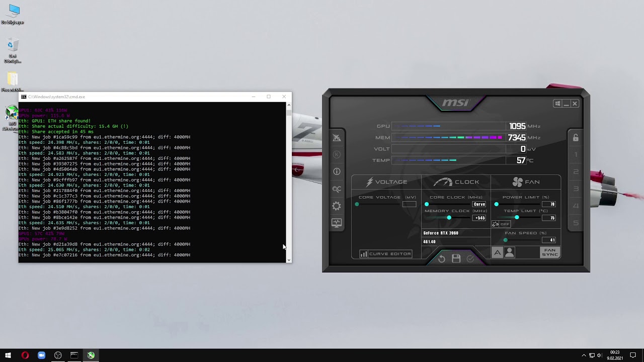Viewport: 644px width, 362px height.
Task: Open Zoom from the taskbar
Action: (41, 355)
